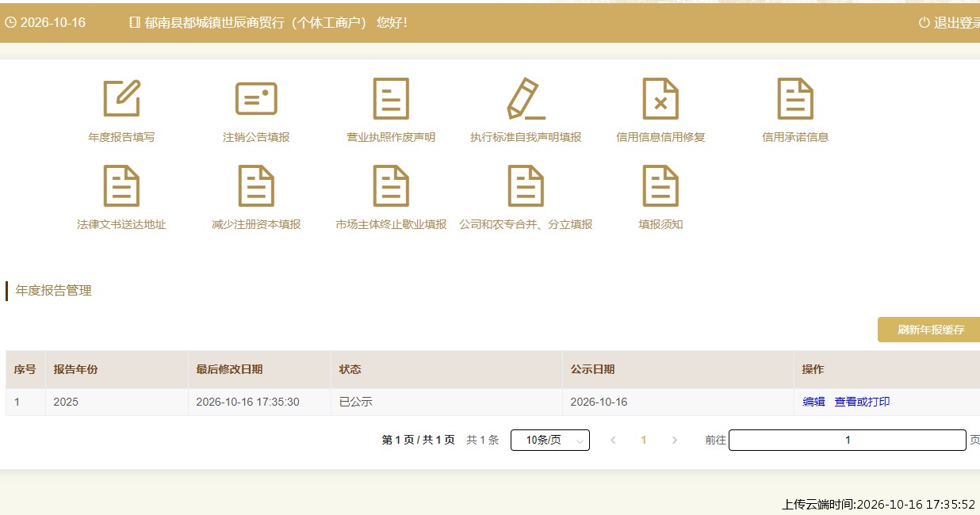Click the 信用承诺信息 document icon
This screenshot has width=980, height=515.
[795, 99]
